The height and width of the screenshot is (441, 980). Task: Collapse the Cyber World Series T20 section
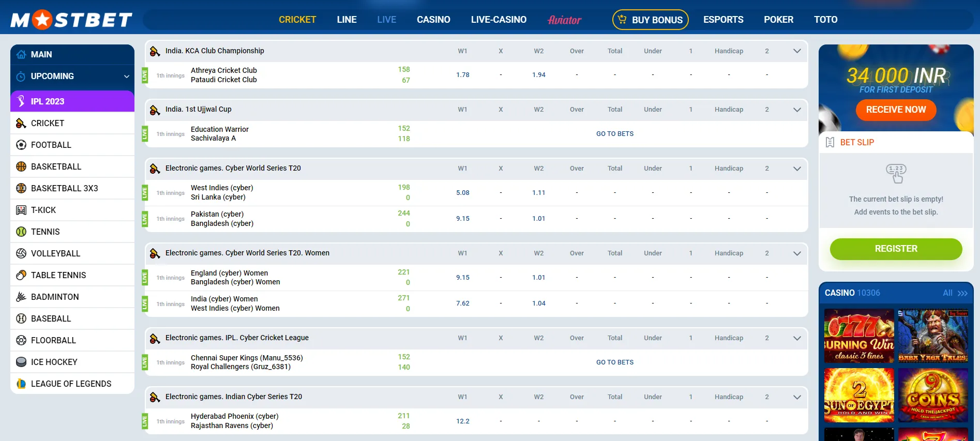pyautogui.click(x=797, y=169)
